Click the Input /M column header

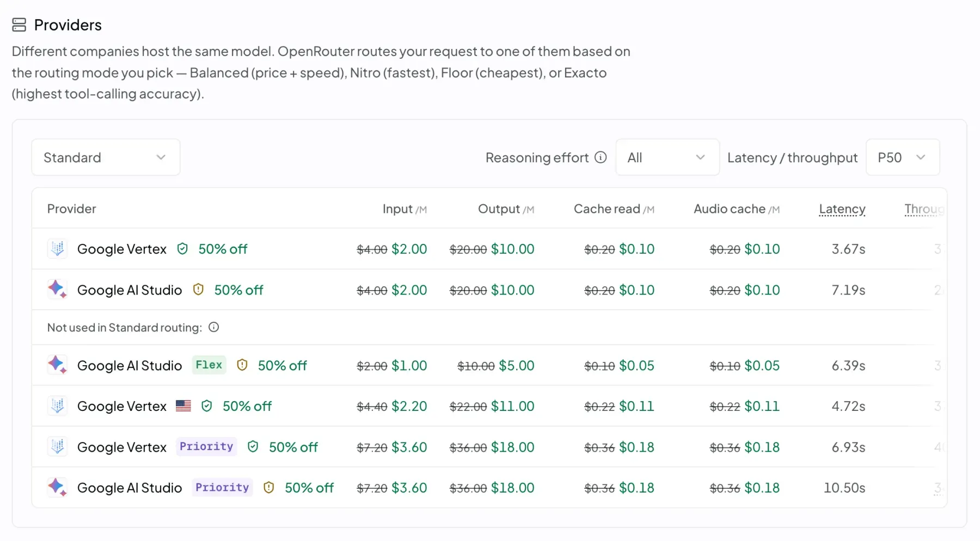(x=405, y=209)
